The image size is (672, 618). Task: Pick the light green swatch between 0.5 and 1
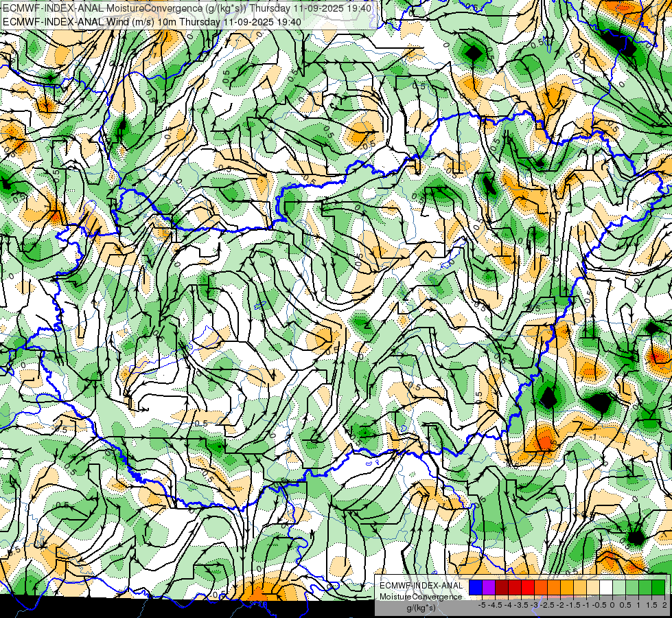632,587
